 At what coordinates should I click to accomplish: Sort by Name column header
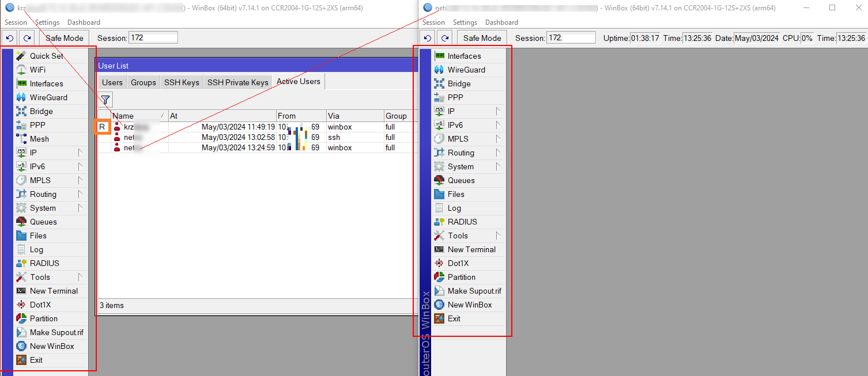click(139, 116)
